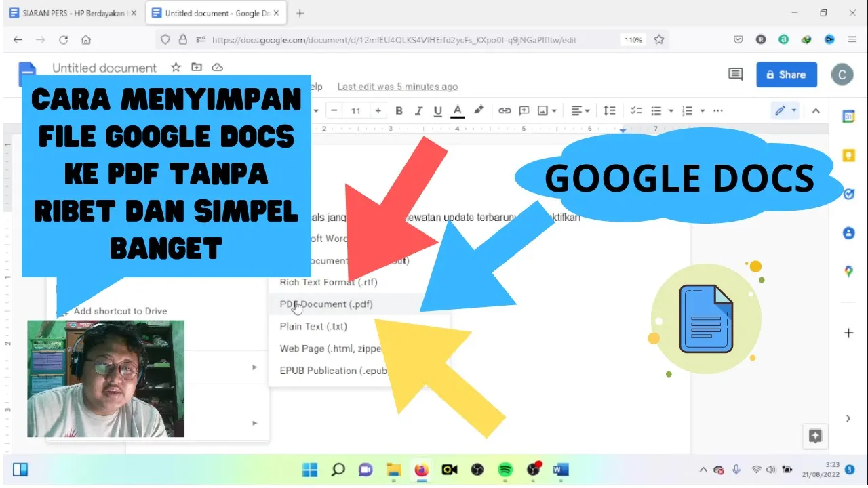
Task: Open the comment history
Action: pos(736,75)
